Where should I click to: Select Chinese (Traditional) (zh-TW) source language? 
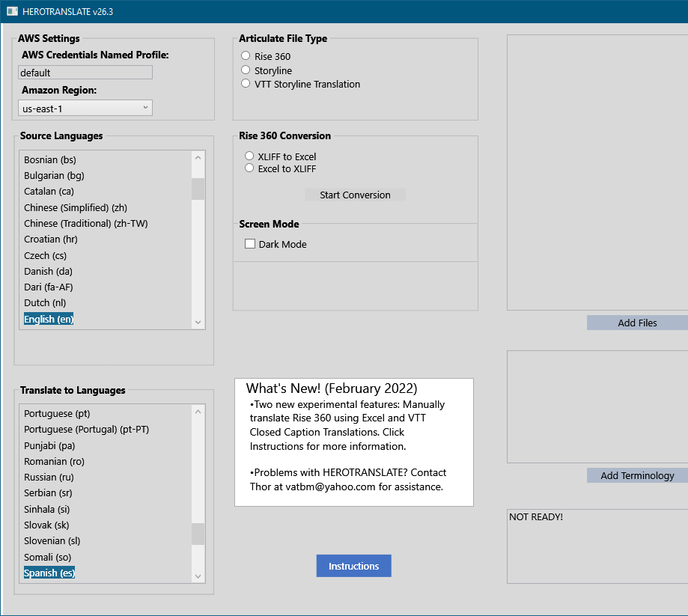tap(86, 223)
